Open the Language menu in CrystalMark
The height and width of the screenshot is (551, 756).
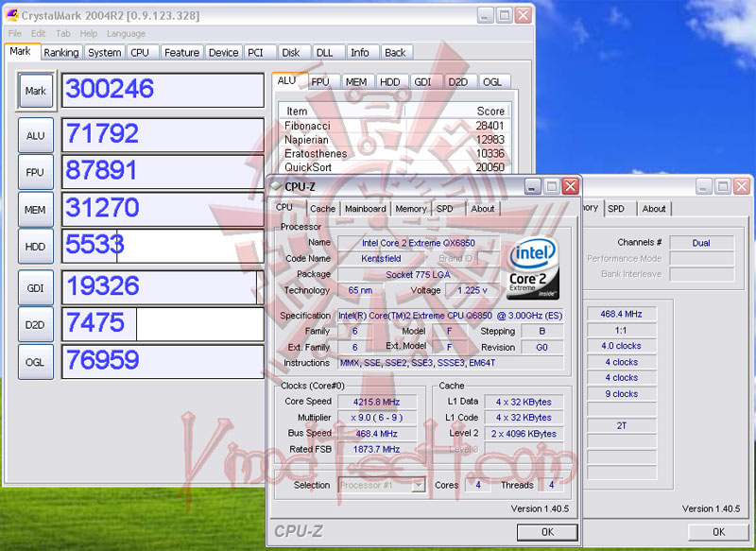point(126,33)
